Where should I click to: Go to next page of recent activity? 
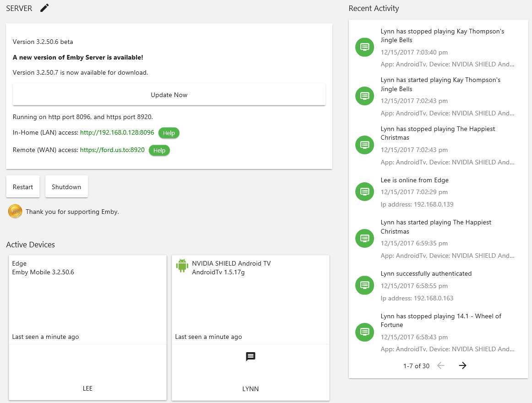[462, 365]
